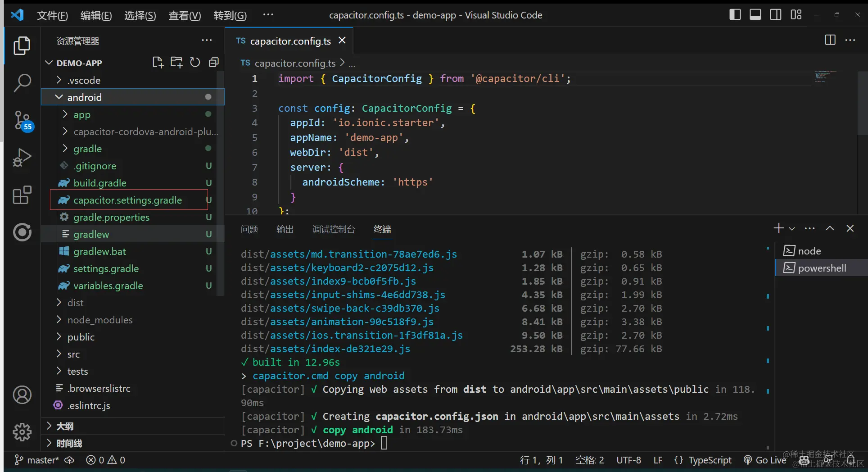Open errors and warnings status indicator

[x=106, y=460]
